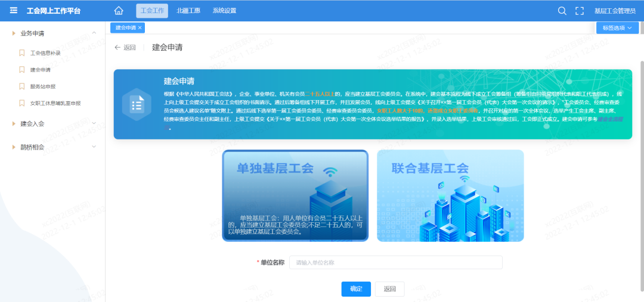Expand the 鹊桥相会 menu group
The image size is (644, 302).
tap(94, 147)
